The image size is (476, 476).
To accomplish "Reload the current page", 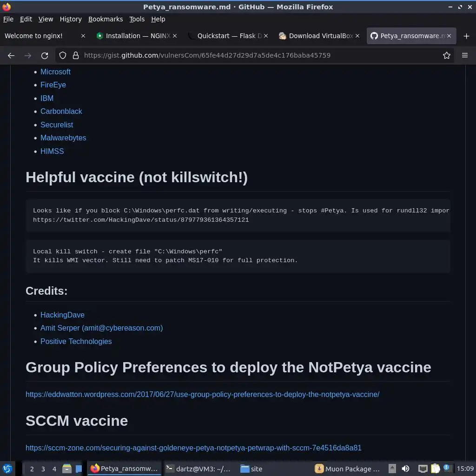I will click(x=45, y=55).
